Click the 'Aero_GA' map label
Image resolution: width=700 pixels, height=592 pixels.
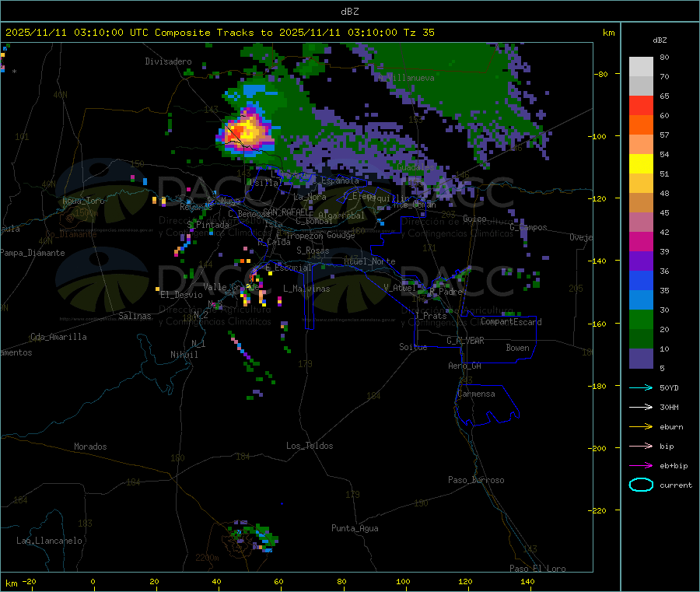click(464, 366)
